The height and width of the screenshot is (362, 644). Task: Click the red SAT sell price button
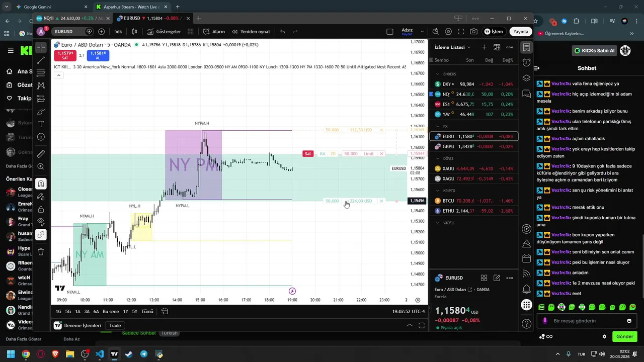coord(65,55)
